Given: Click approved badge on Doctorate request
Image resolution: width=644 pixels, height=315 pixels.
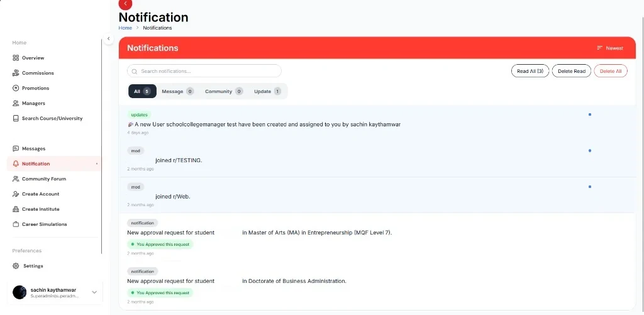Looking at the screenshot, I should point(160,293).
